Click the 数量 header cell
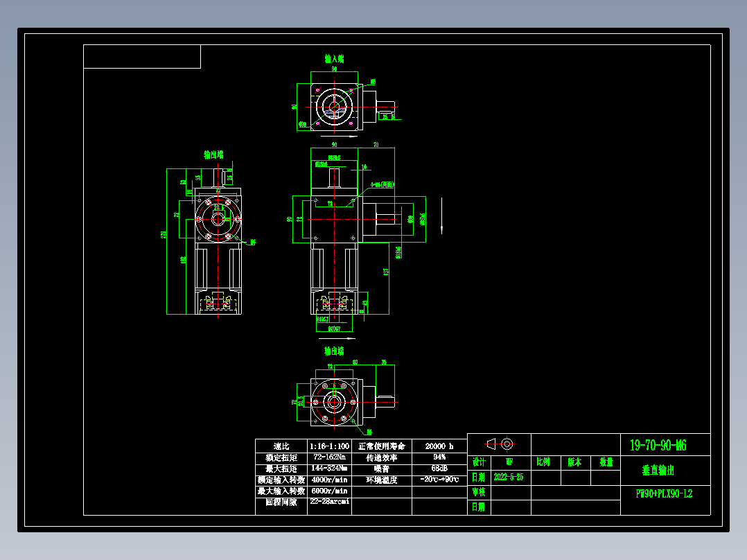 [606, 462]
